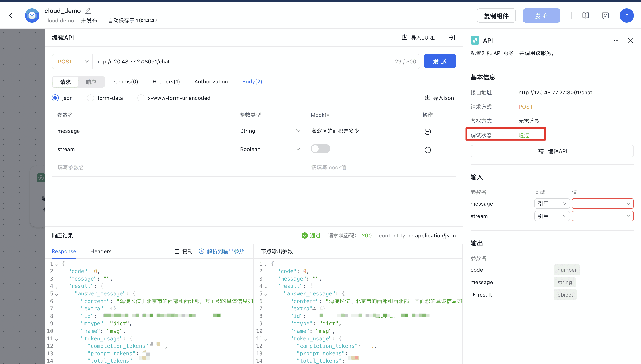The image size is (641, 364).
Task: Close the API side panel
Action: (x=630, y=40)
